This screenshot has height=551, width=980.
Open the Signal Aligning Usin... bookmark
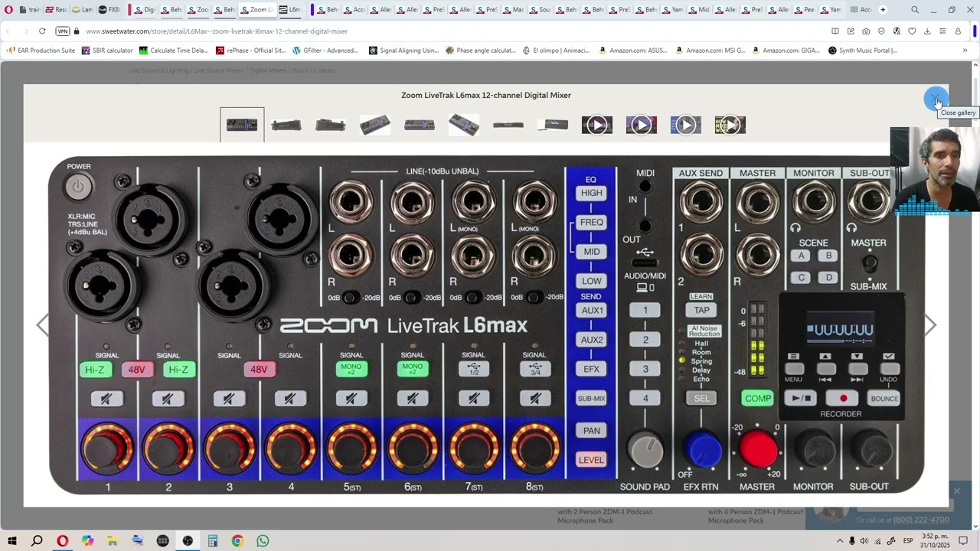pyautogui.click(x=403, y=51)
